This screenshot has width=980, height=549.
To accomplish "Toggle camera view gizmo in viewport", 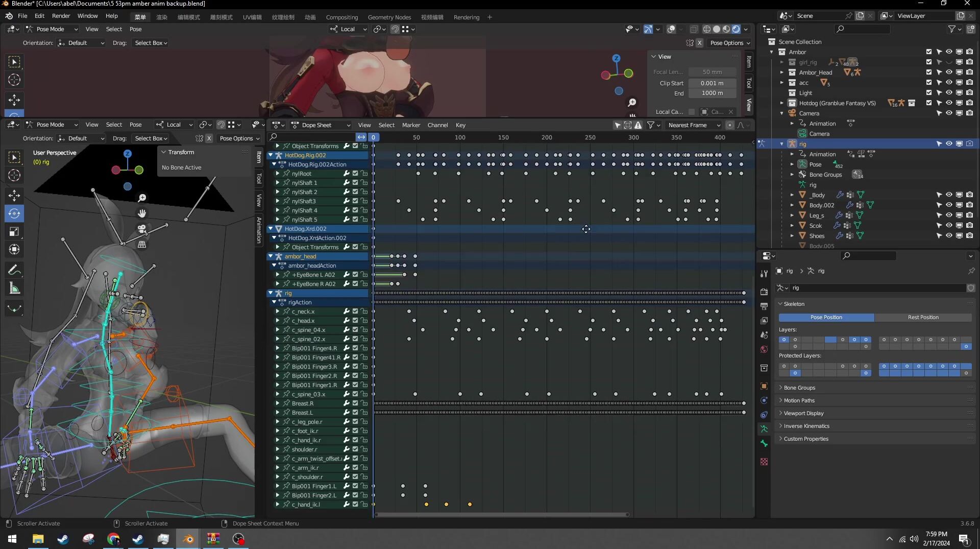I will click(142, 229).
